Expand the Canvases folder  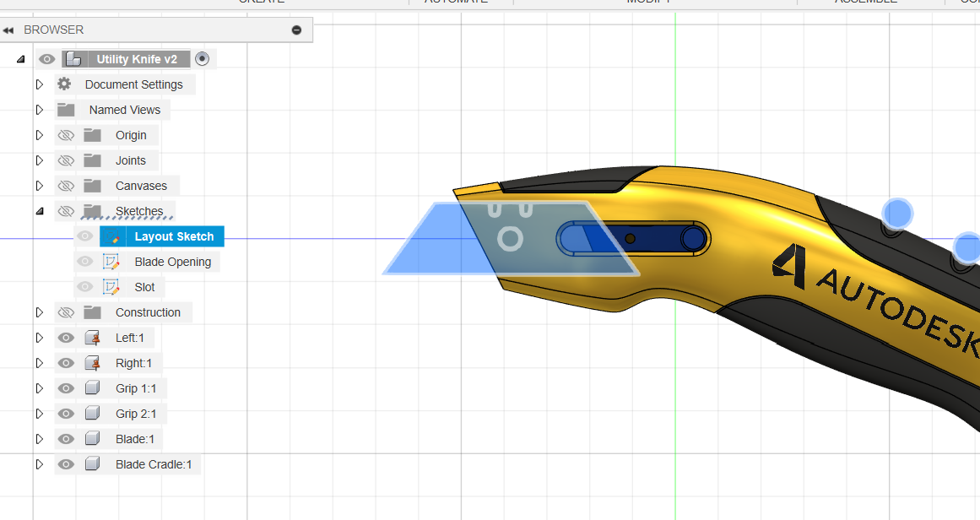[40, 186]
